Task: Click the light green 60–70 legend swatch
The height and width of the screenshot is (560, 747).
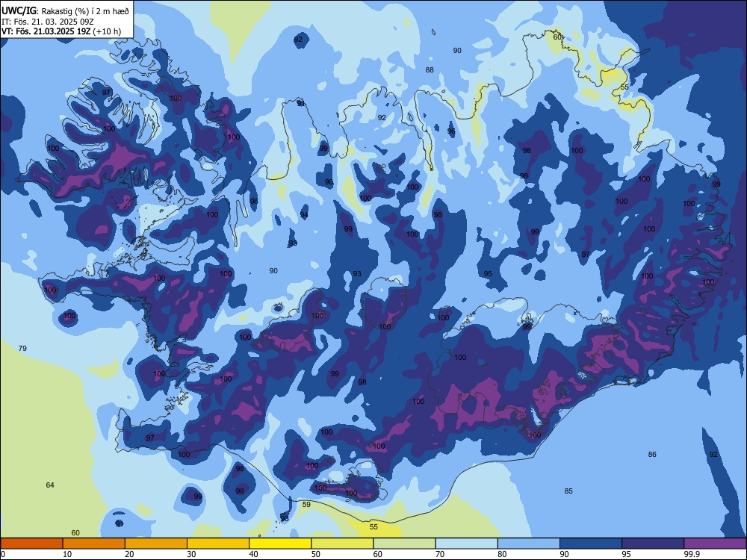Action: tap(404, 544)
